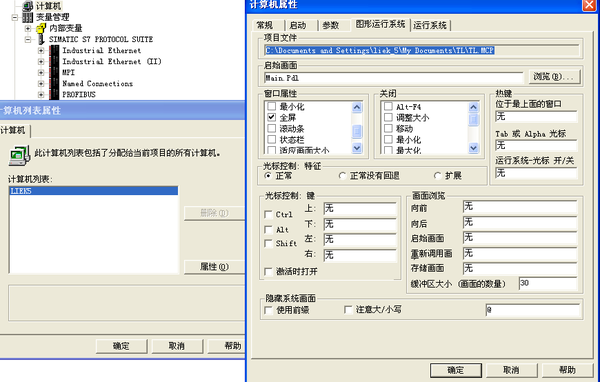The image size is (600, 382).
Task: Switch to the 图形运行系统 tab
Action: click(x=380, y=24)
